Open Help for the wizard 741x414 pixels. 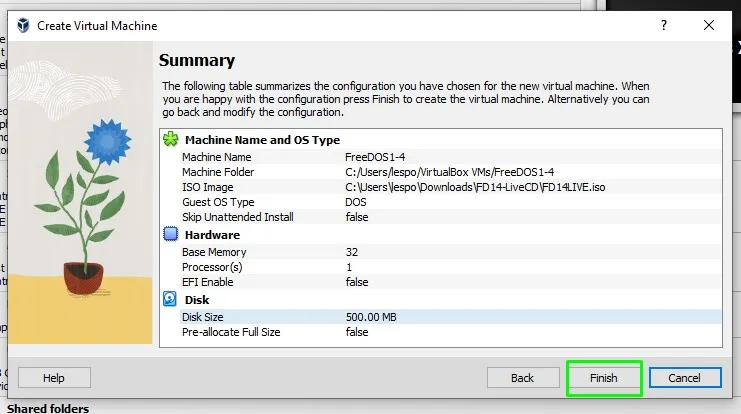[54, 378]
